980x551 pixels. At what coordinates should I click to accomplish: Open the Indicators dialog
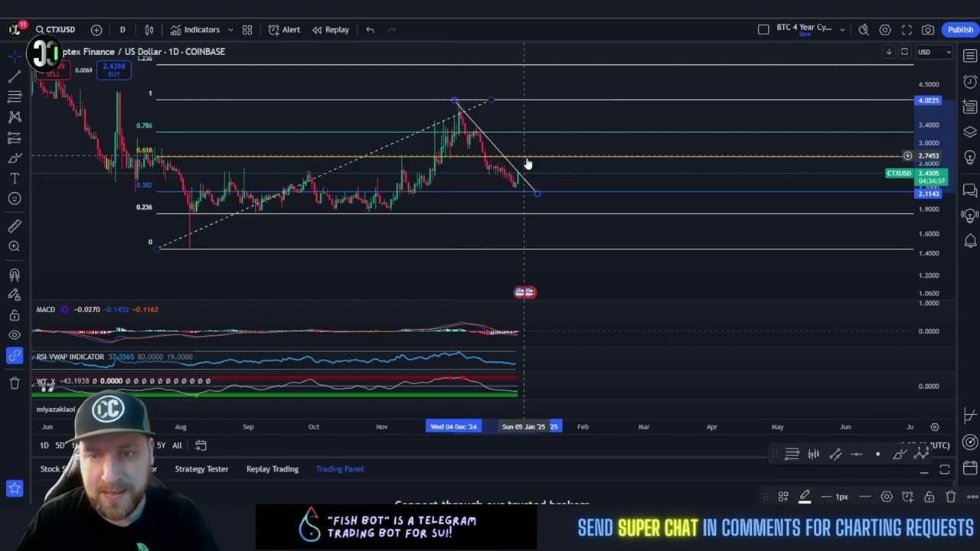pyautogui.click(x=195, y=30)
